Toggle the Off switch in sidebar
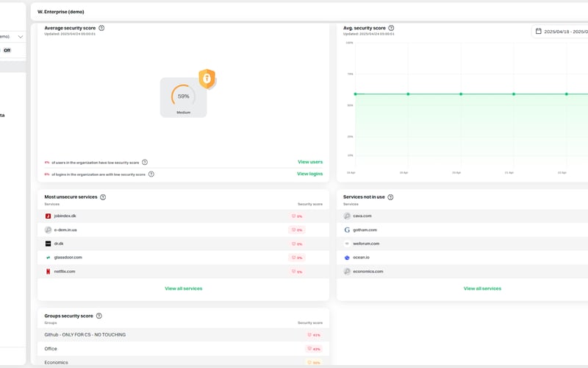 click(7, 50)
